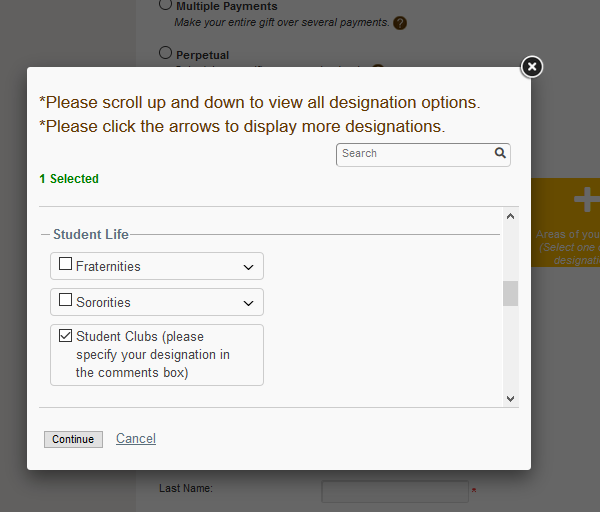This screenshot has height=512, width=600.
Task: Click the scroll up arrow in designation list
Action: pyautogui.click(x=510, y=217)
